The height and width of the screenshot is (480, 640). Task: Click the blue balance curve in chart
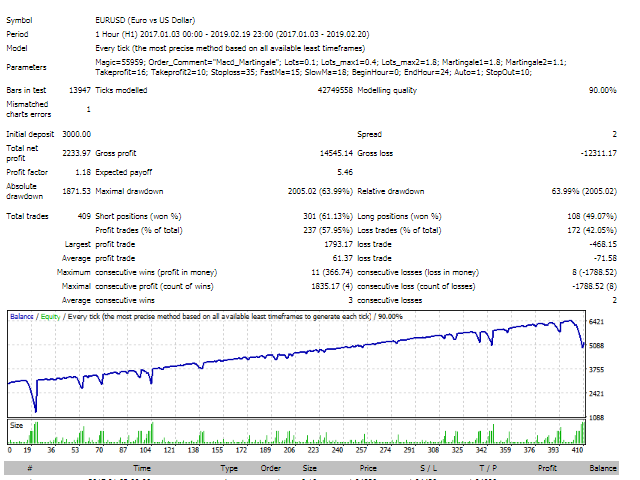pos(300,354)
